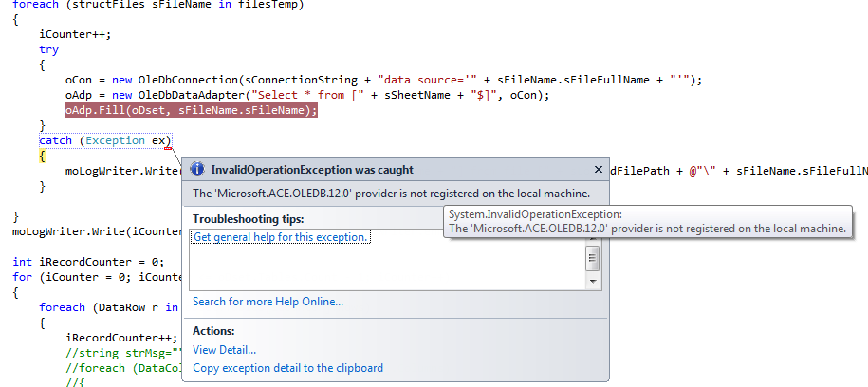This screenshot has height=387, width=868.
Task: Open 'Get general help for this exception' link
Action: [x=280, y=237]
